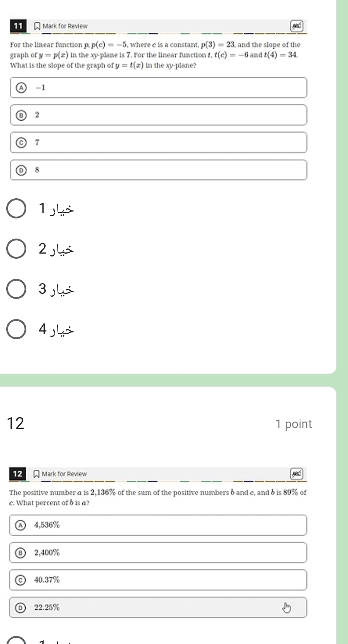Screen dimensions: 348x644
Task: Choose answer box 22.25%
Action: tap(158, 607)
